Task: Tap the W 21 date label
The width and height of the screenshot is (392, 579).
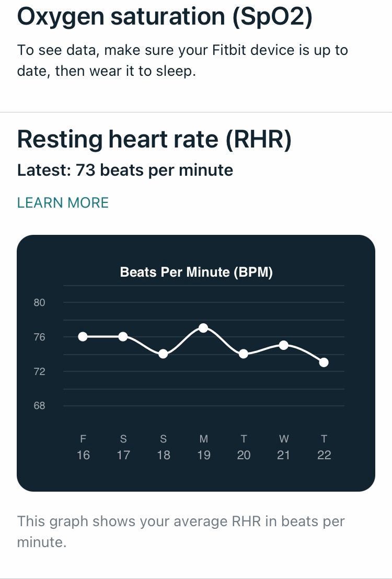Action: [x=284, y=448]
